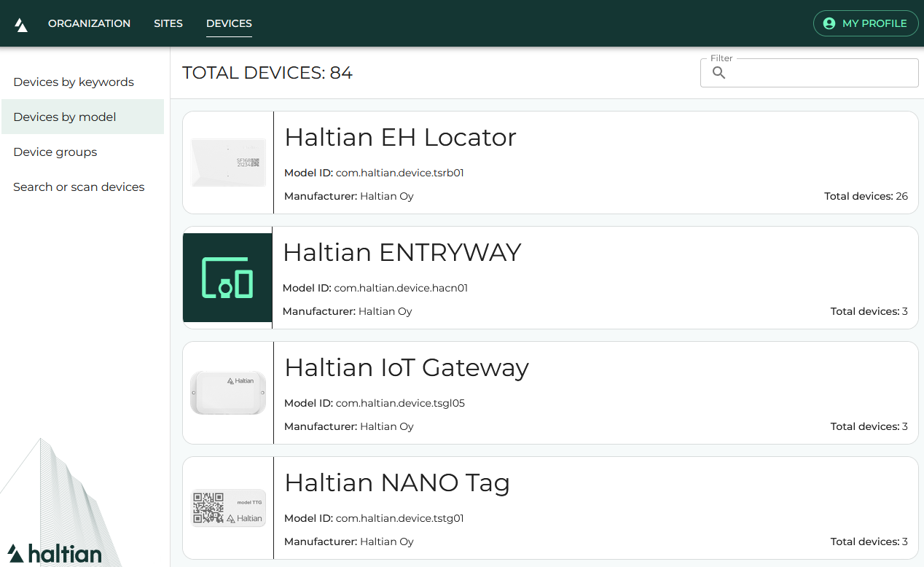Open the ENTRYWAY green device icon
Screen dimensions: 924x567
point(227,278)
